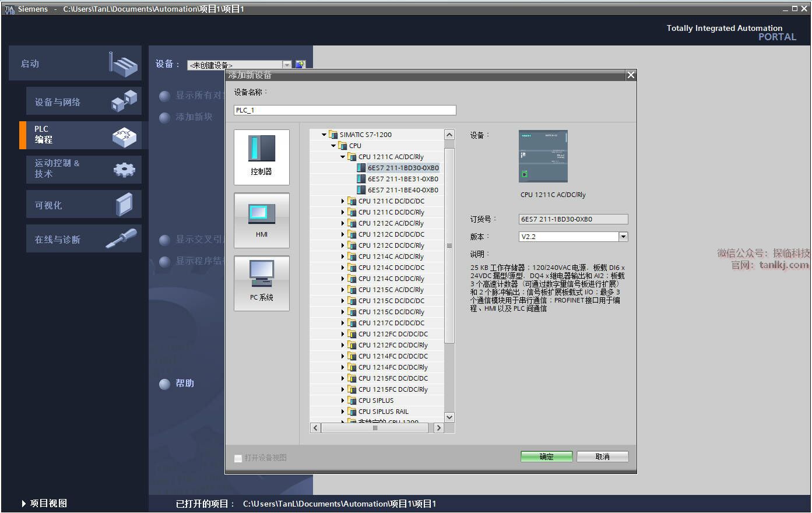Click the CPU 1211C AC/DC/Rly folder icon
Screen dimensions: 812x513
coord(352,157)
